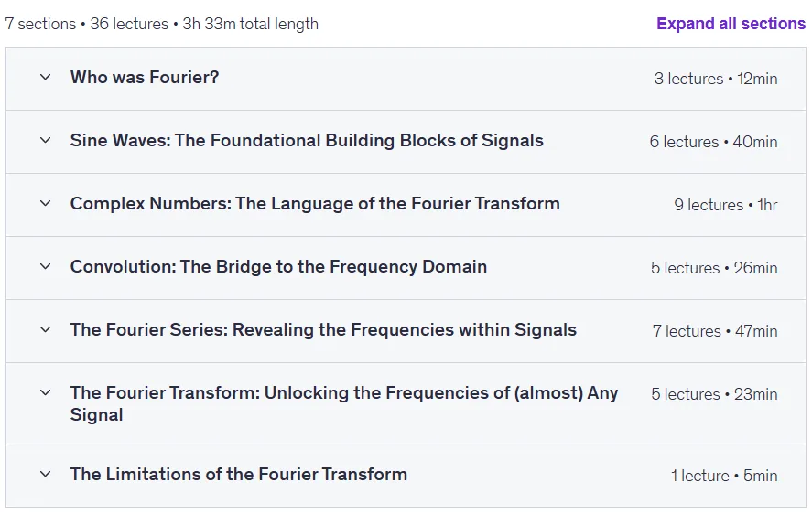Image resolution: width=812 pixels, height=514 pixels.
Task: Click the 7 lectures • 47min label
Action: pyautogui.click(x=715, y=331)
